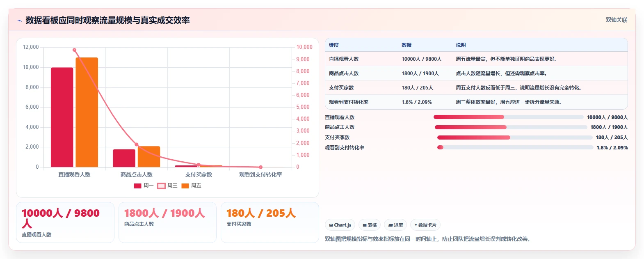Click the orange 周五 color box in the legend
644x259 pixels.
[185, 186]
